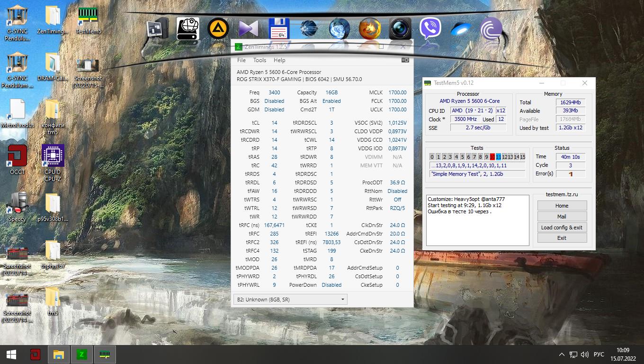644x364 pixels.
Task: Click the PowerDown value Disabled
Action: pyautogui.click(x=331, y=285)
